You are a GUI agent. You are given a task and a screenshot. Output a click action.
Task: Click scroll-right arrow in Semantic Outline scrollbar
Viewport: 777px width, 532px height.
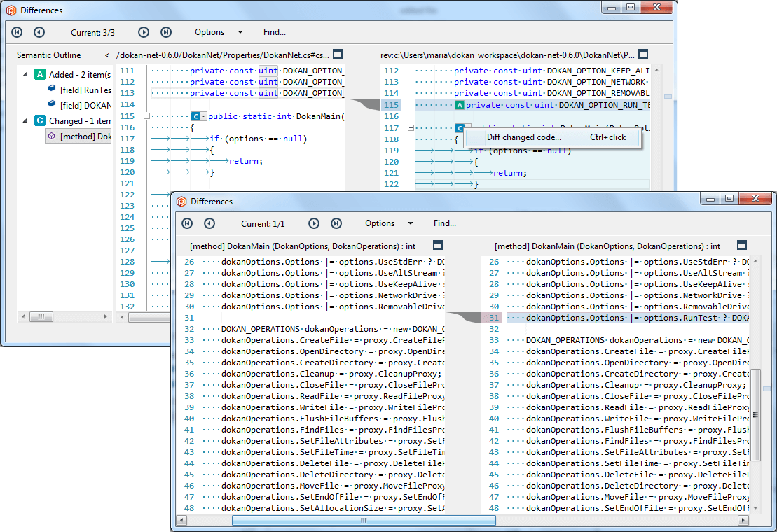click(x=106, y=316)
